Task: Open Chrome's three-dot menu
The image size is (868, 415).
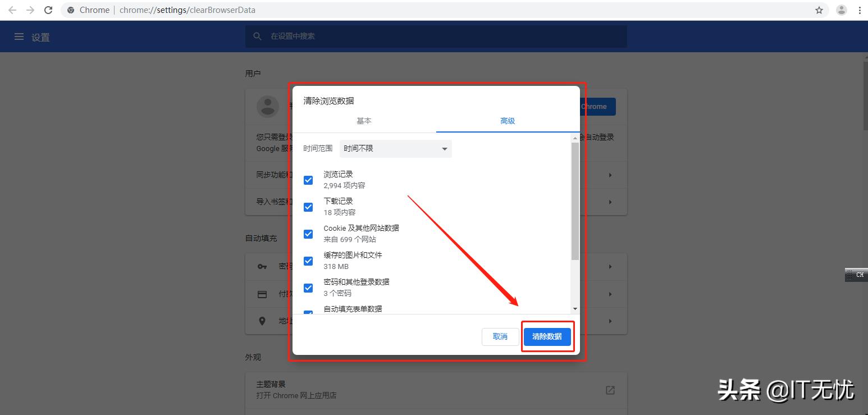Action: [x=861, y=10]
